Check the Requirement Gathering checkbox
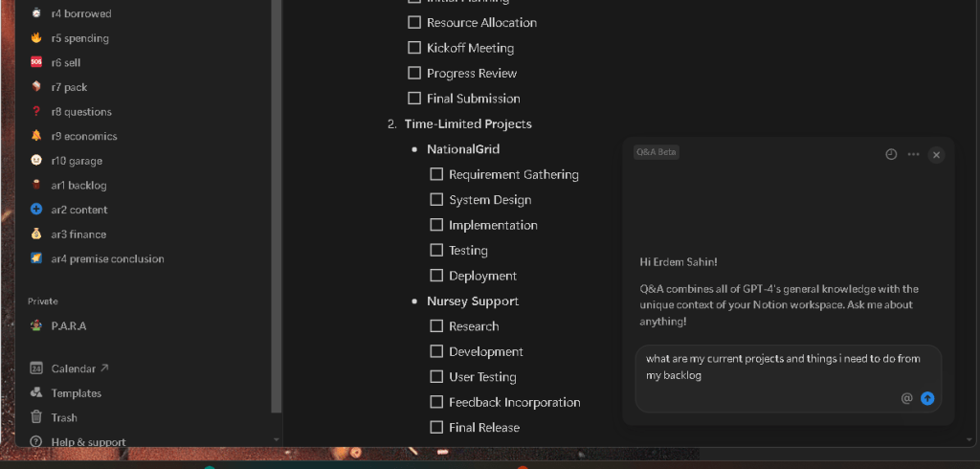This screenshot has width=980, height=469. [x=436, y=174]
